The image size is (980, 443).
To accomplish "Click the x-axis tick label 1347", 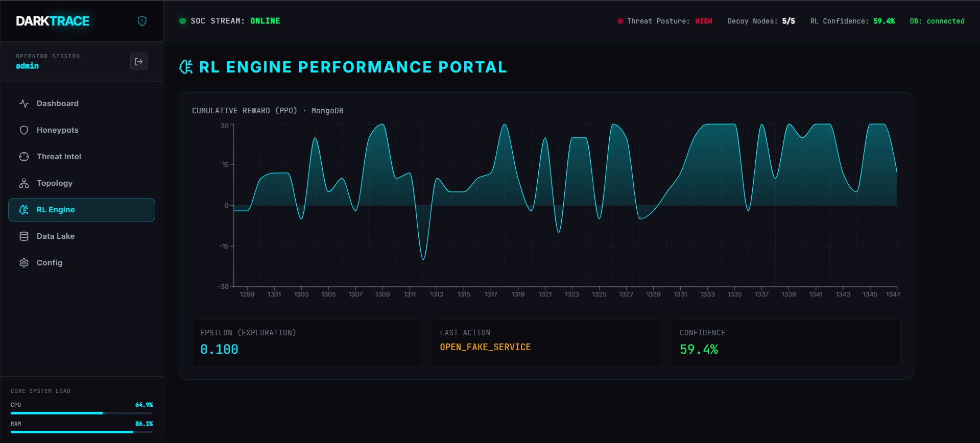I will click(x=893, y=294).
